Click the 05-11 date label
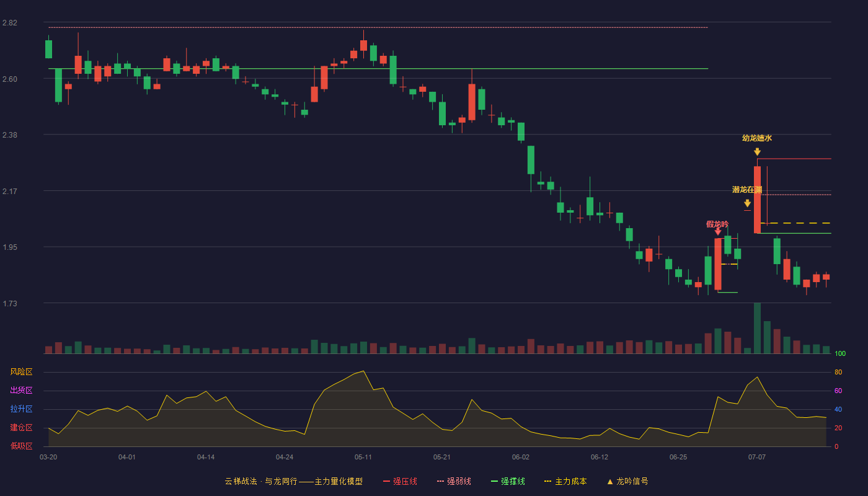The image size is (868, 496). 363,457
